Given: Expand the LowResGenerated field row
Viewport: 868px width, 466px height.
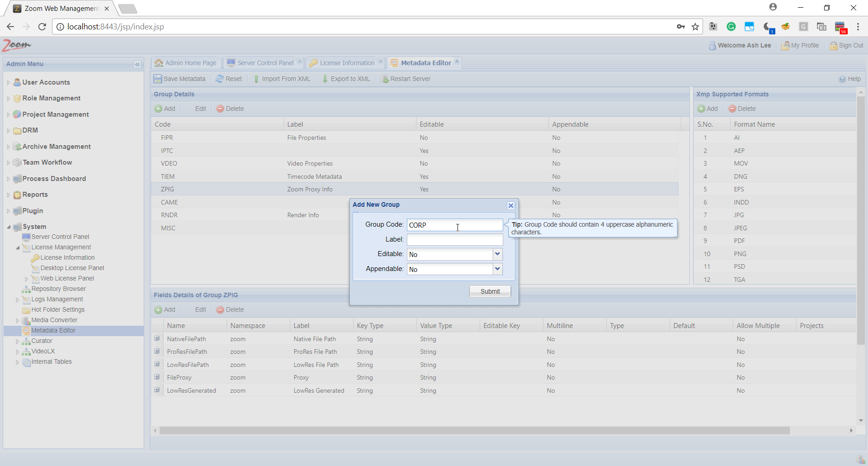Looking at the screenshot, I should (157, 390).
